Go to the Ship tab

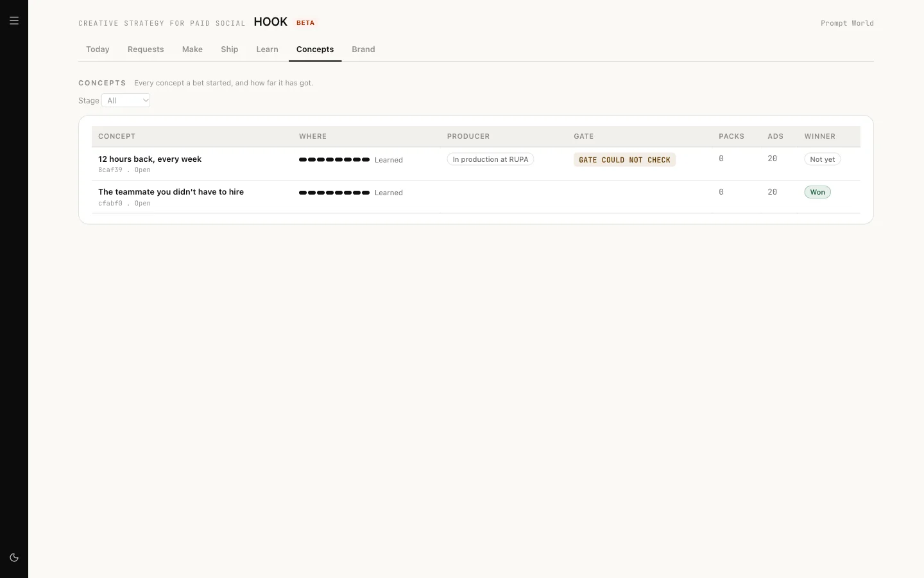230,49
